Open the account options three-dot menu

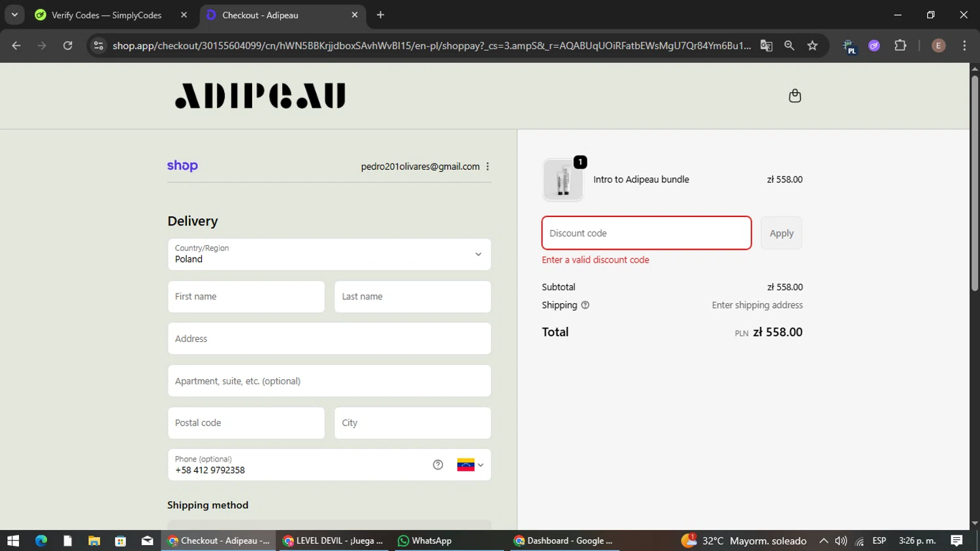point(487,167)
